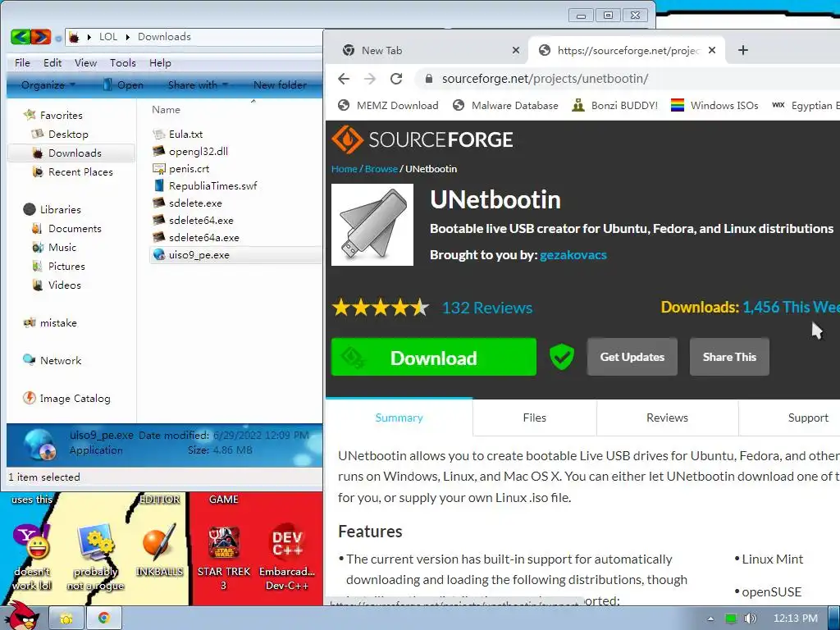The height and width of the screenshot is (630, 840).
Task: Open the Support tab on SourceForge
Action: point(808,418)
